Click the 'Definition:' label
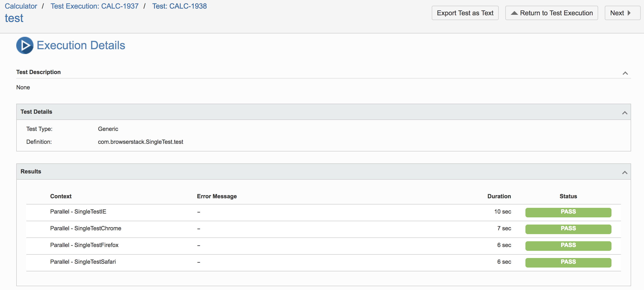Screen dimensions: 644x290 coord(39,142)
